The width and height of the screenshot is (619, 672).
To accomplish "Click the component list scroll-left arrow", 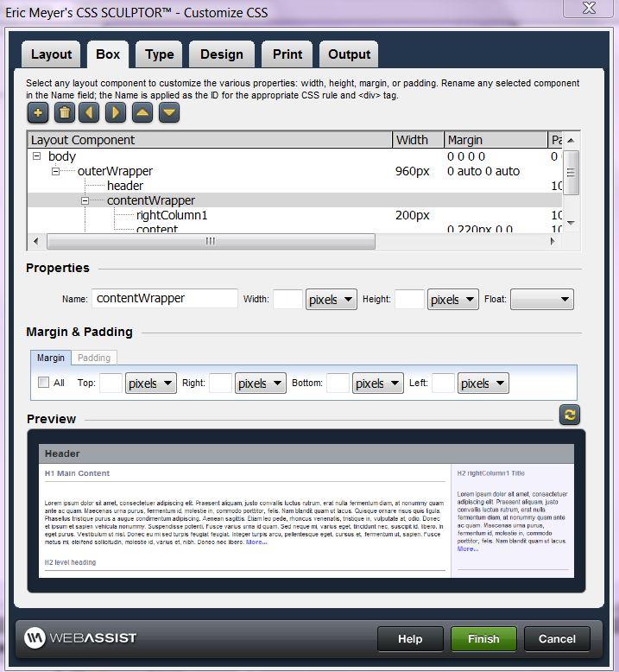I will [36, 241].
